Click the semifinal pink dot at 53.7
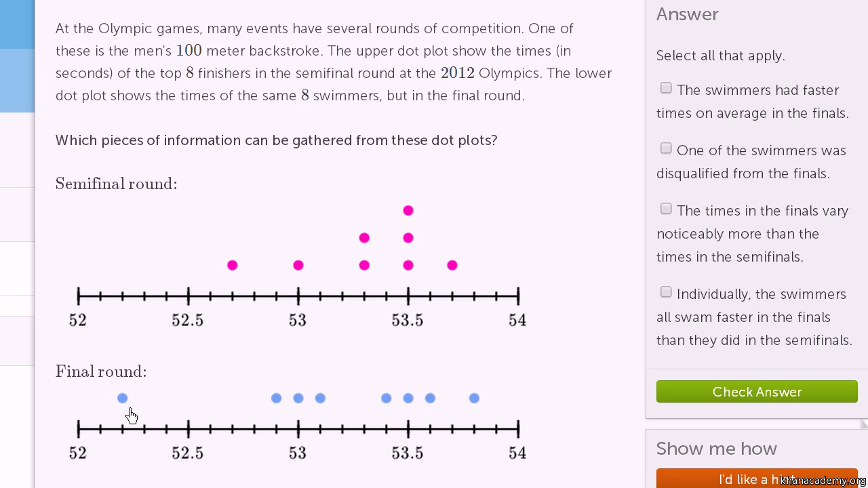The height and width of the screenshot is (488, 868). (x=452, y=265)
